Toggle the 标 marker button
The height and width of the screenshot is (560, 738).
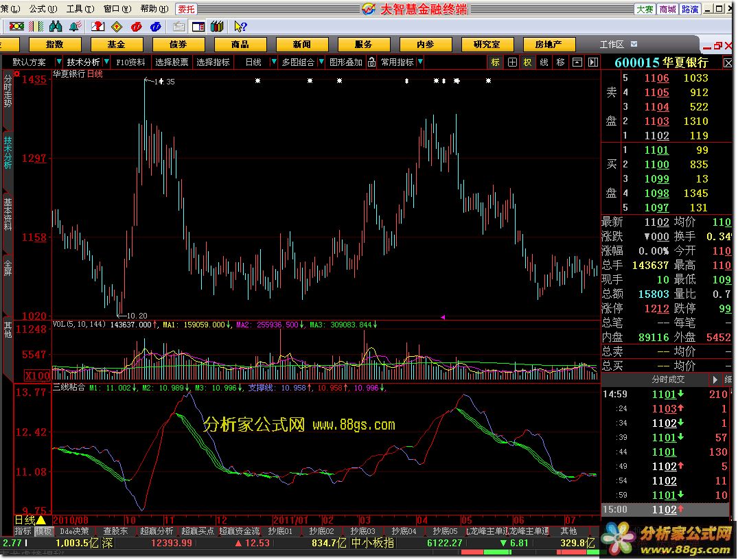(495, 62)
